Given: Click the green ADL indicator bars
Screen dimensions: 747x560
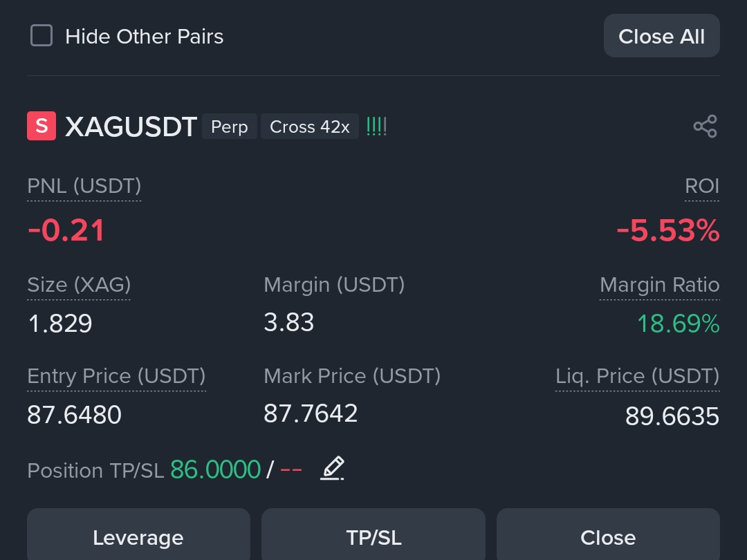Looking at the screenshot, I should (376, 127).
